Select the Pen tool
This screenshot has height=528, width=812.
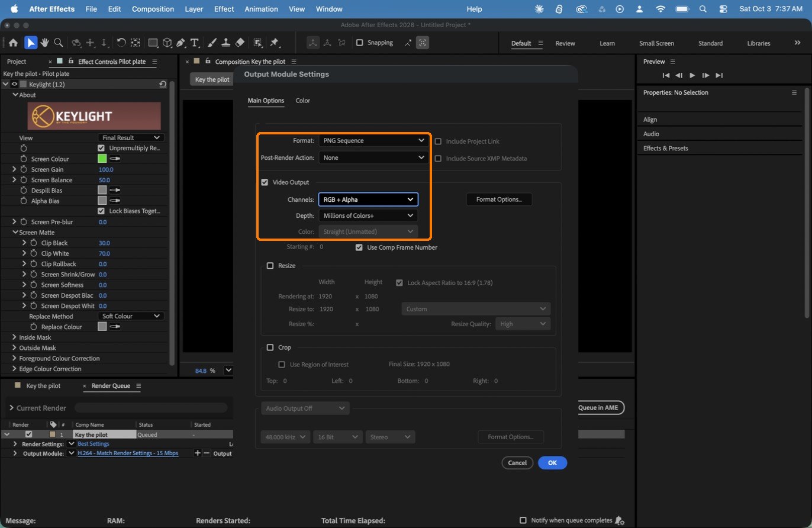181,43
